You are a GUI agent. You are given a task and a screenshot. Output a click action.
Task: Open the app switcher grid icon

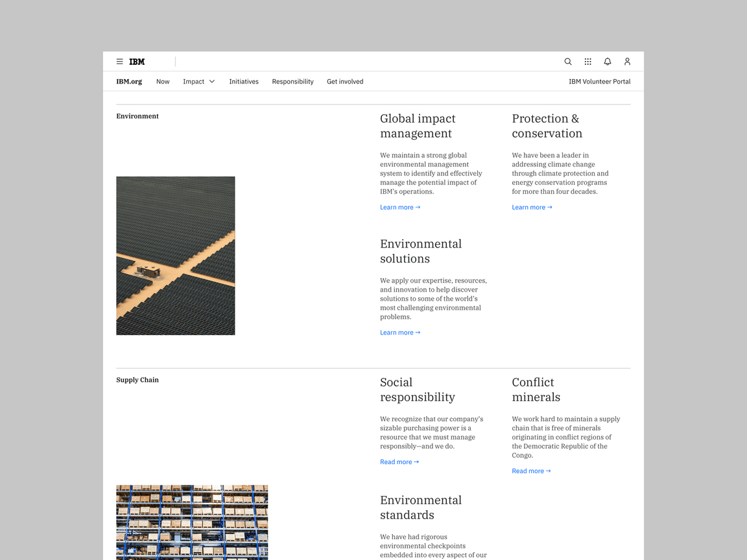(587, 62)
